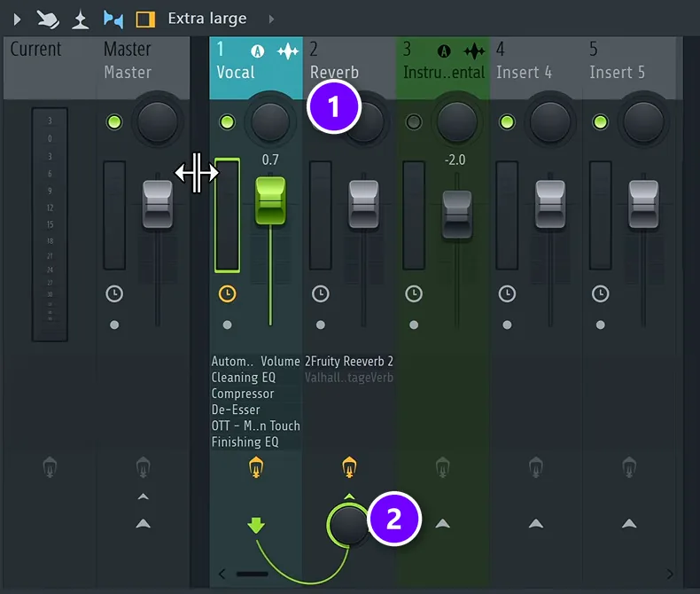This screenshot has width=700, height=594.
Task: Click the meter wave view icon
Action: click(81, 20)
